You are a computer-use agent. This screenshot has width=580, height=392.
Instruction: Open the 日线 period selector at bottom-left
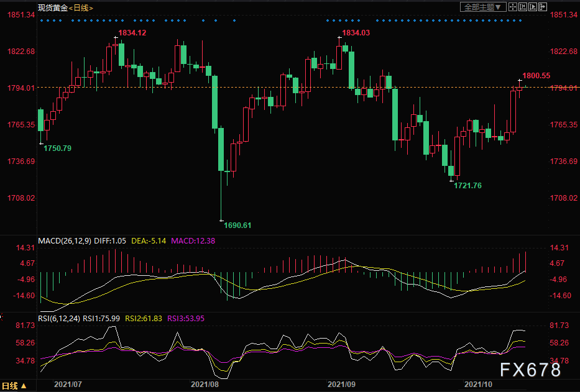[x=14, y=386]
